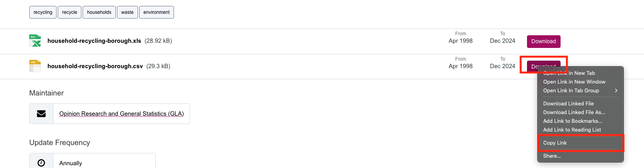
Task: Select Open Link in New Window
Action: [x=574, y=82]
